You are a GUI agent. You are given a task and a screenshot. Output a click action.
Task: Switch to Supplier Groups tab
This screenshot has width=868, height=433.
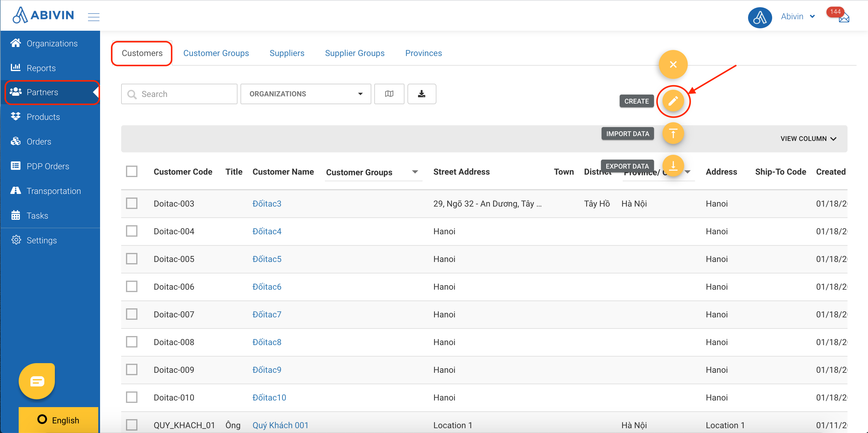[x=354, y=53]
